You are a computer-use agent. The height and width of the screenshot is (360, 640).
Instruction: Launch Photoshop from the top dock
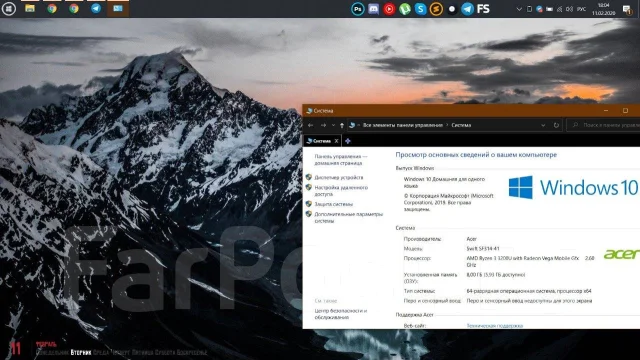coord(358,9)
